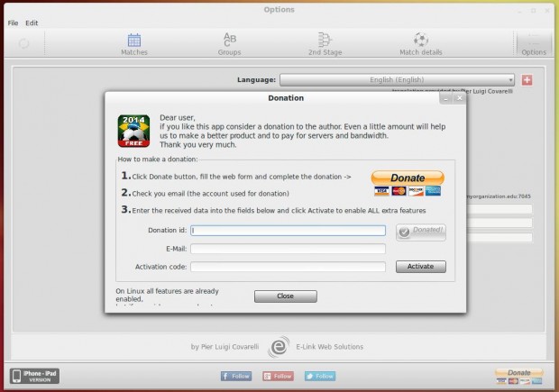Click the Options toolbar button
The image size is (559, 392).
click(533, 44)
